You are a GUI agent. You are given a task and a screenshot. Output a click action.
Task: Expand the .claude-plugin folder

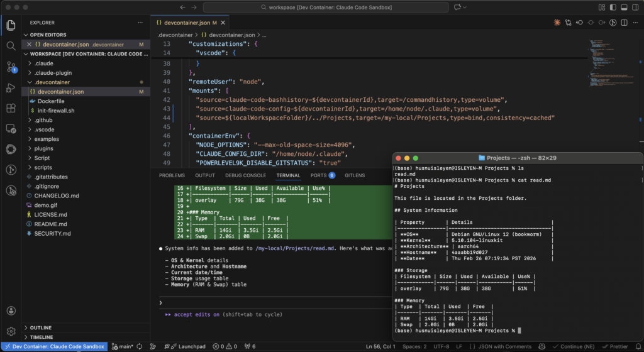point(52,73)
